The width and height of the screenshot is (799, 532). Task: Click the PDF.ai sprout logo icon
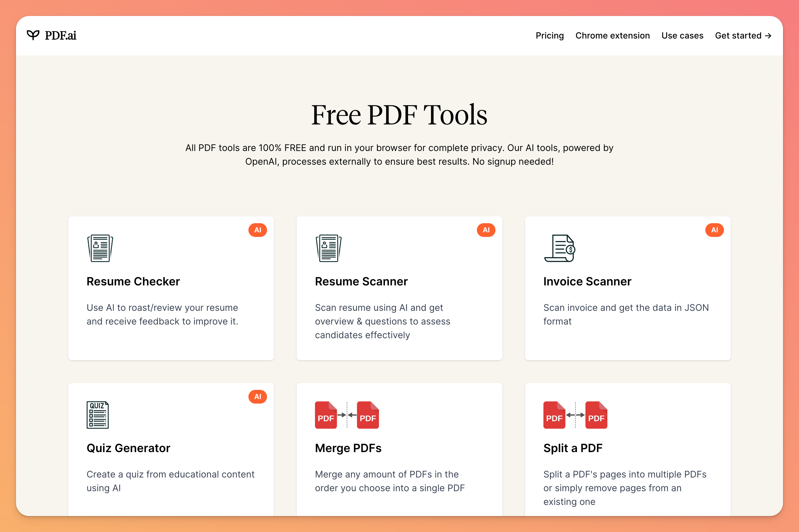pyautogui.click(x=33, y=35)
